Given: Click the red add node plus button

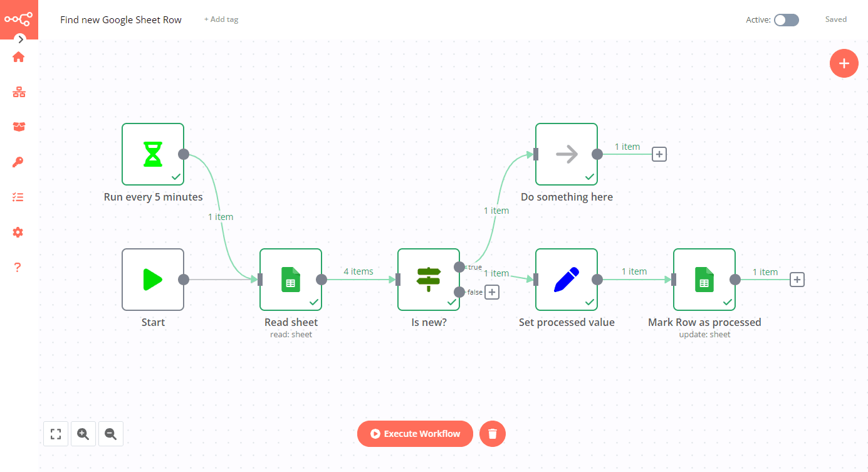Looking at the screenshot, I should tap(844, 63).
